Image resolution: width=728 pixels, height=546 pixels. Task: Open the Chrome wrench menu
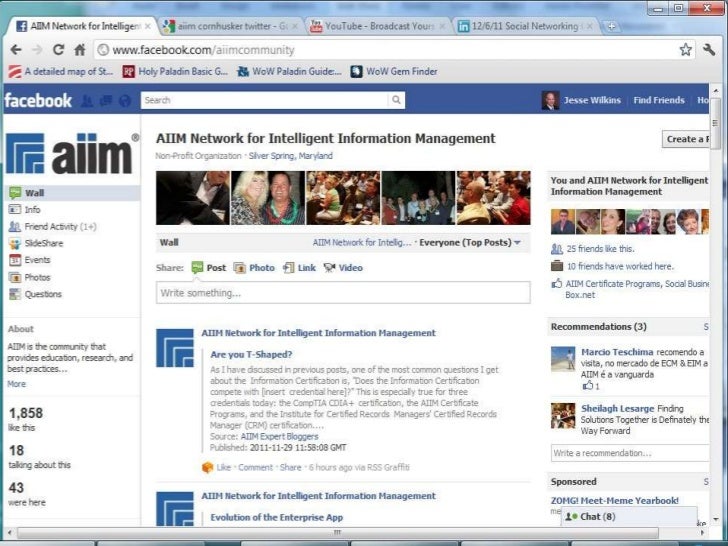click(x=709, y=49)
